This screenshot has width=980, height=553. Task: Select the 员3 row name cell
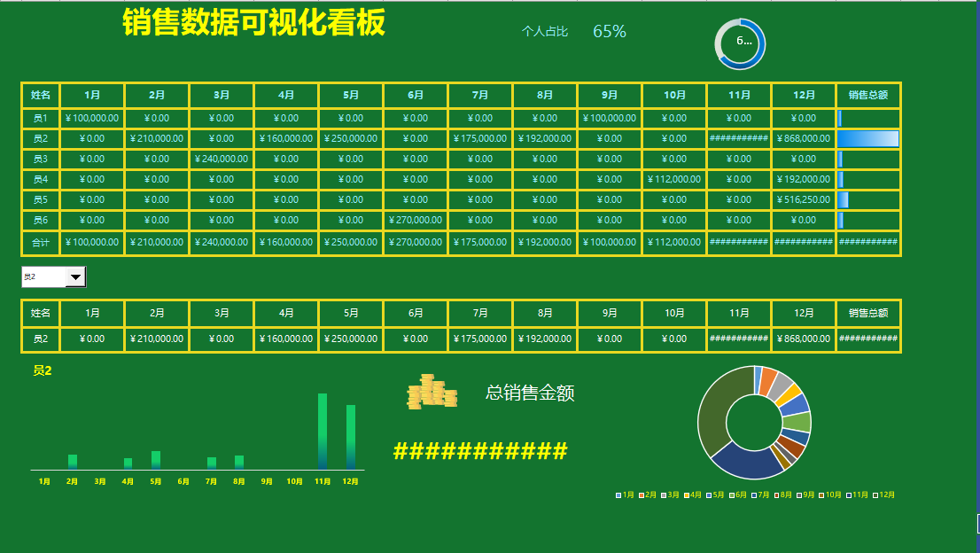pyautogui.click(x=41, y=159)
